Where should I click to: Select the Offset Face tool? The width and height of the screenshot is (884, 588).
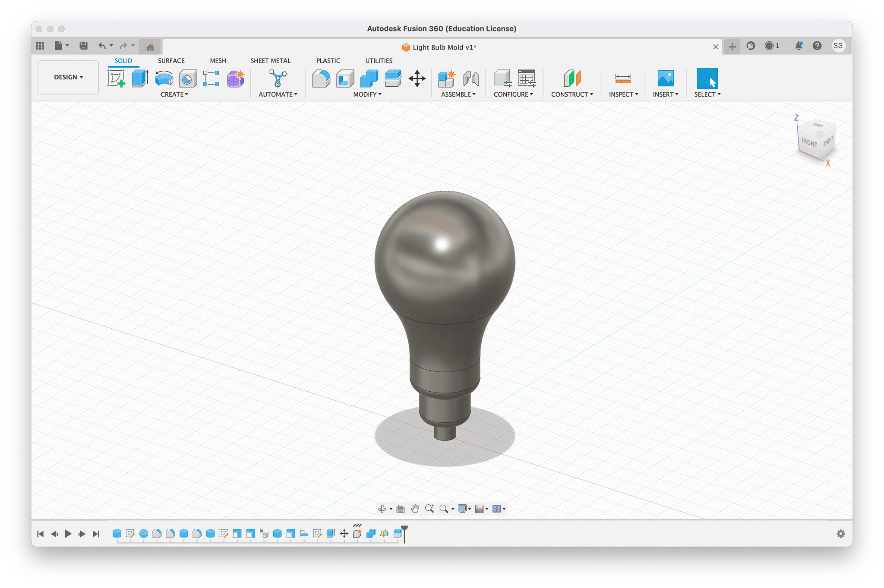coord(393,79)
